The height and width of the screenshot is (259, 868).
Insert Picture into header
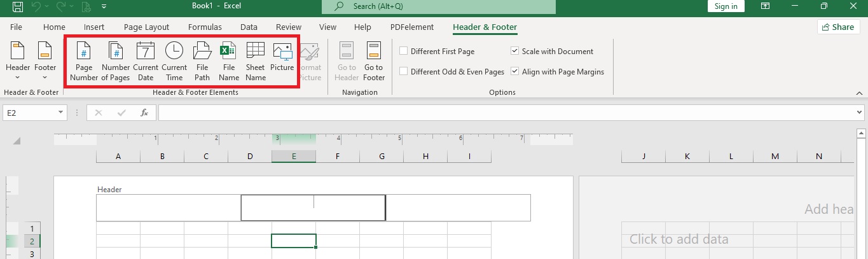tap(282, 57)
